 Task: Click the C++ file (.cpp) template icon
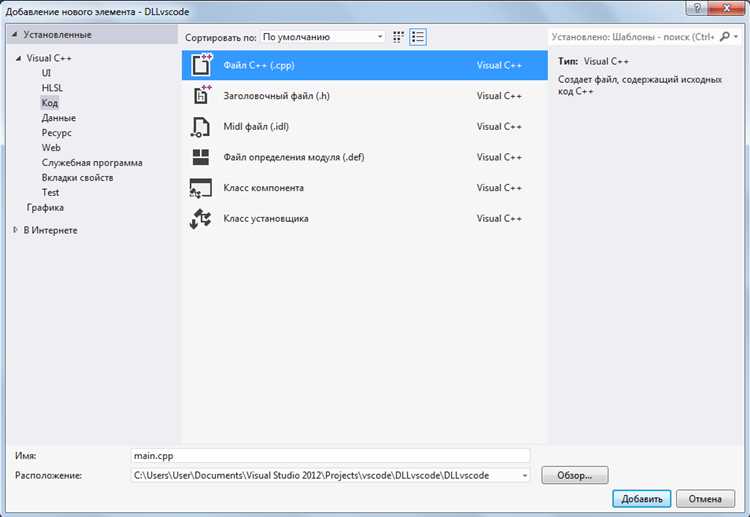[x=201, y=65]
